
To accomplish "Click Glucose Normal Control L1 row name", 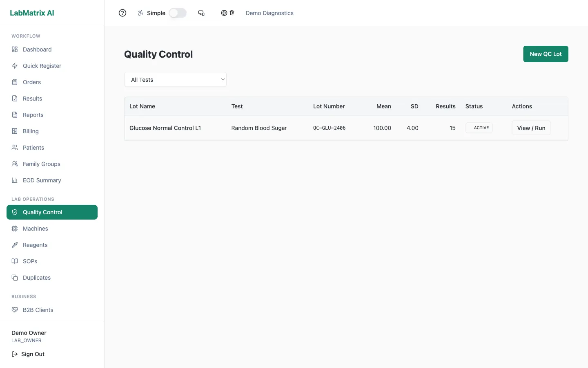I will coord(165,128).
